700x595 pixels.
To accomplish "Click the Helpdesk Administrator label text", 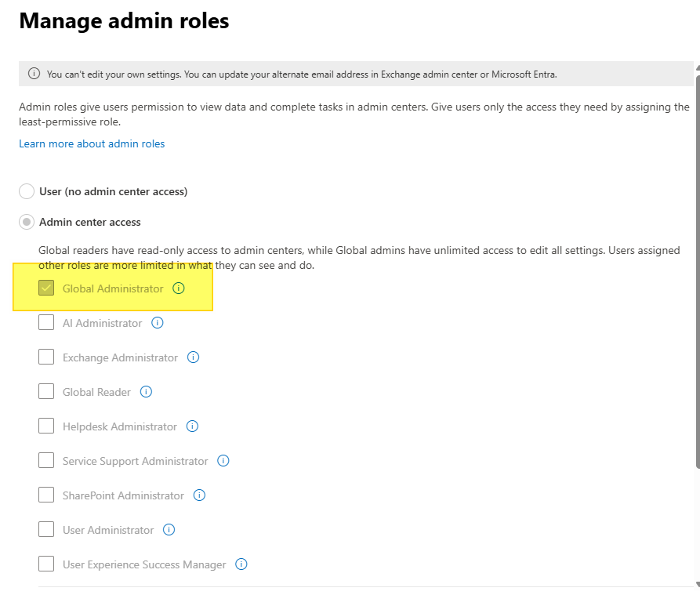I will point(120,426).
